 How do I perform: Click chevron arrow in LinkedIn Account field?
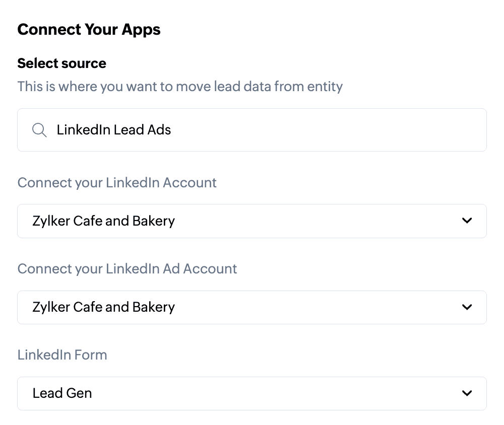click(467, 221)
